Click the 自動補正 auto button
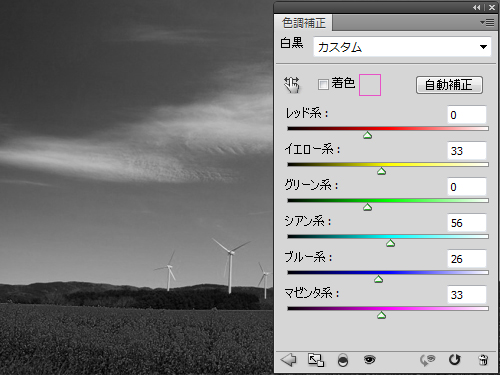 (449, 85)
